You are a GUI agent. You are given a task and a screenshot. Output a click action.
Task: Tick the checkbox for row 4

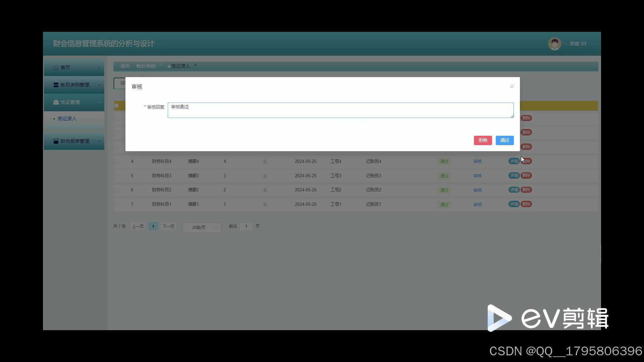(x=116, y=162)
